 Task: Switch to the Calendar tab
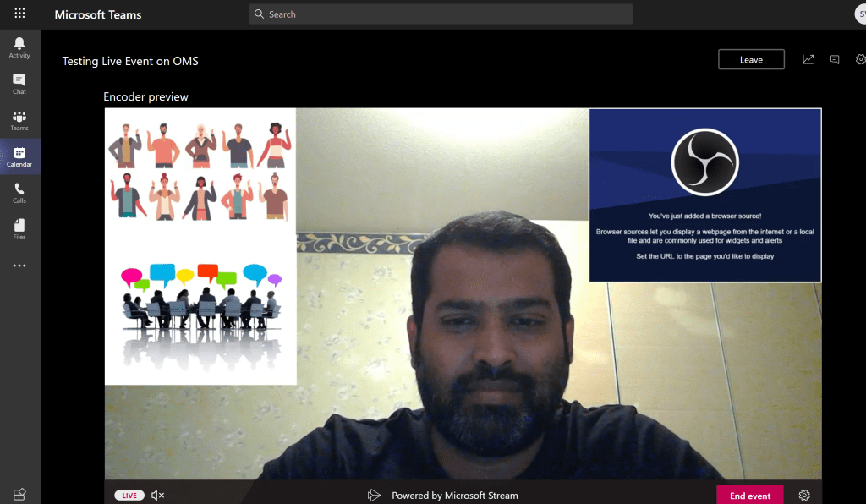click(x=19, y=156)
